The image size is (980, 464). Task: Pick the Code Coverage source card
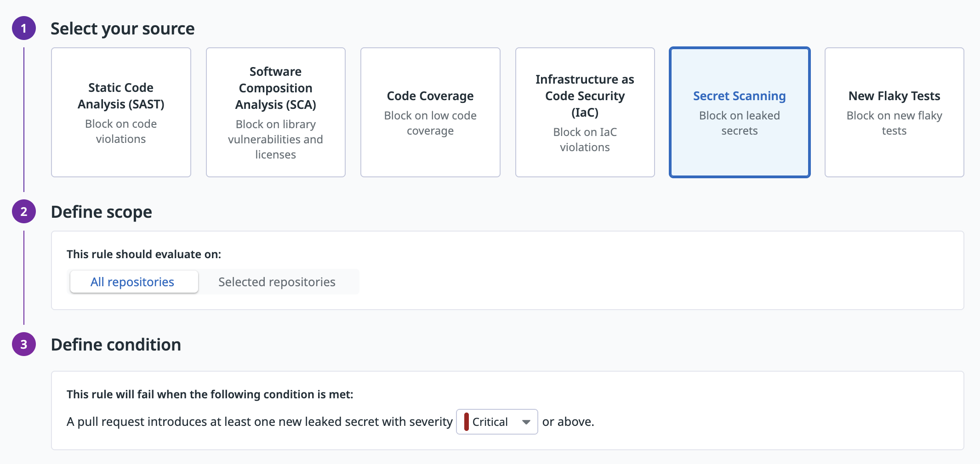click(430, 113)
